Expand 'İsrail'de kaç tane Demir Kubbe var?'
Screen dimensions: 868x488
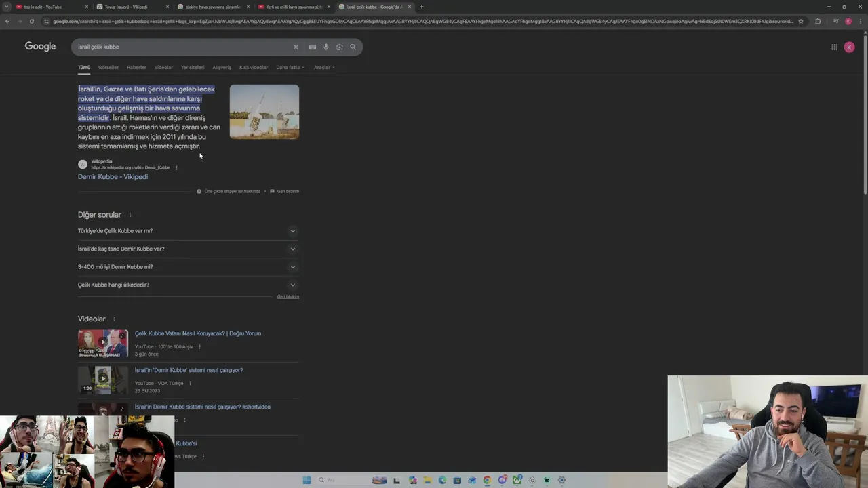point(188,249)
